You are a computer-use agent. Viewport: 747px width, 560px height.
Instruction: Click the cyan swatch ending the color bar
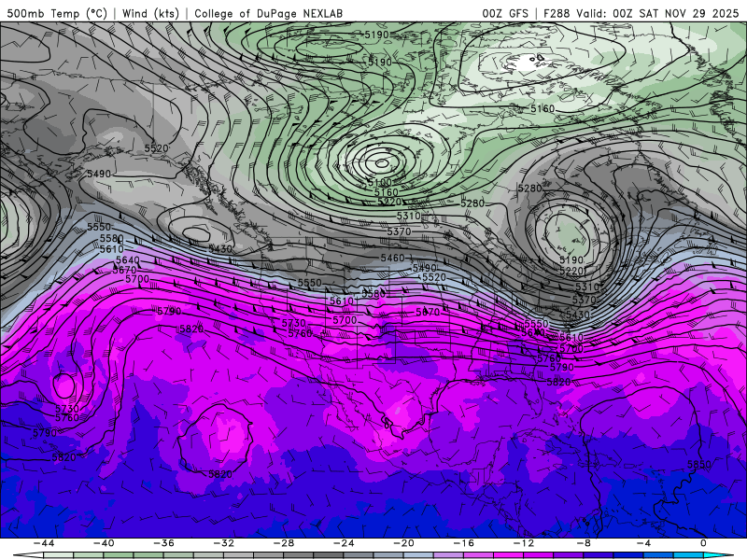pyautogui.click(x=718, y=555)
